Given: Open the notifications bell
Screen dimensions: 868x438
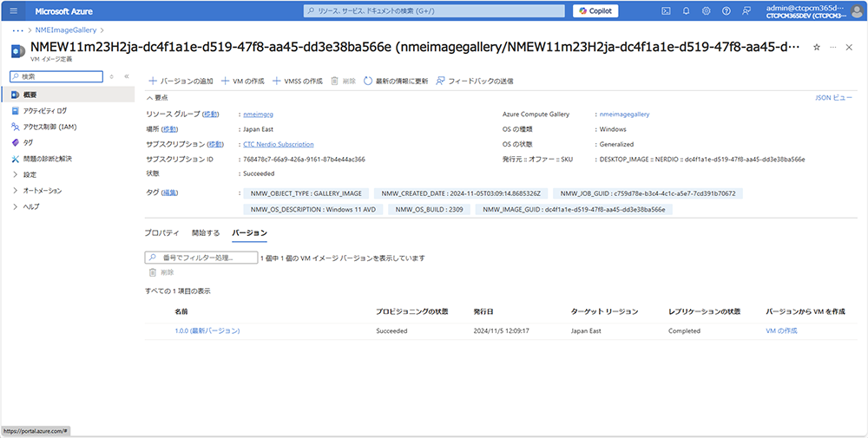Looking at the screenshot, I should tap(687, 11).
